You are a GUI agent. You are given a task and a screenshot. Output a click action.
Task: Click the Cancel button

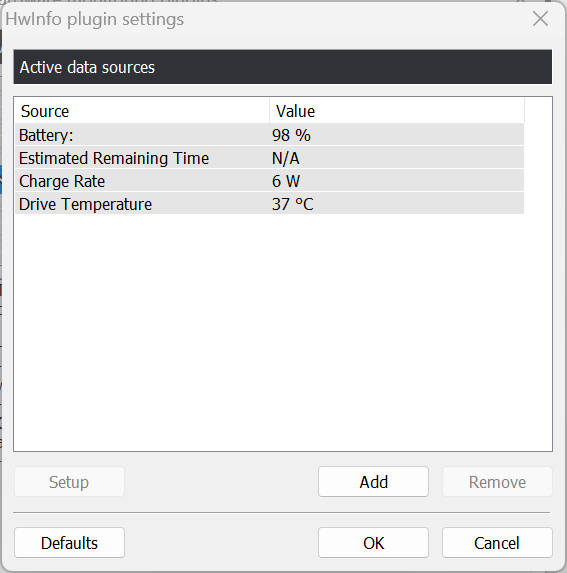tap(497, 543)
